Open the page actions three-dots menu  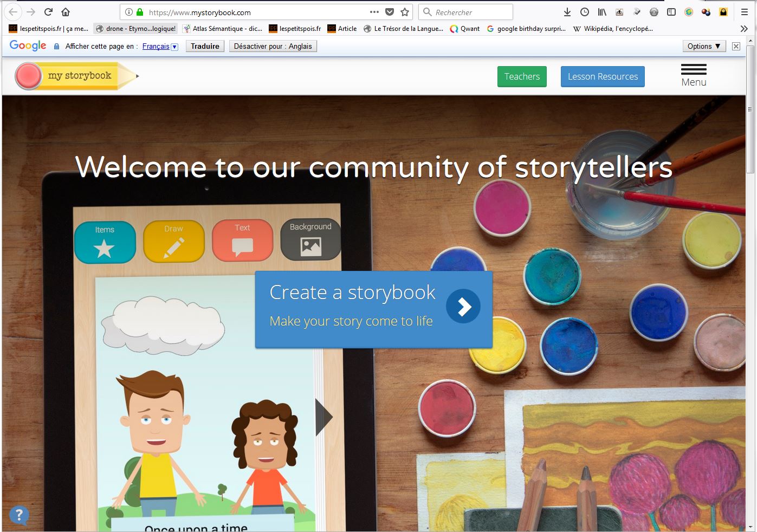(374, 12)
